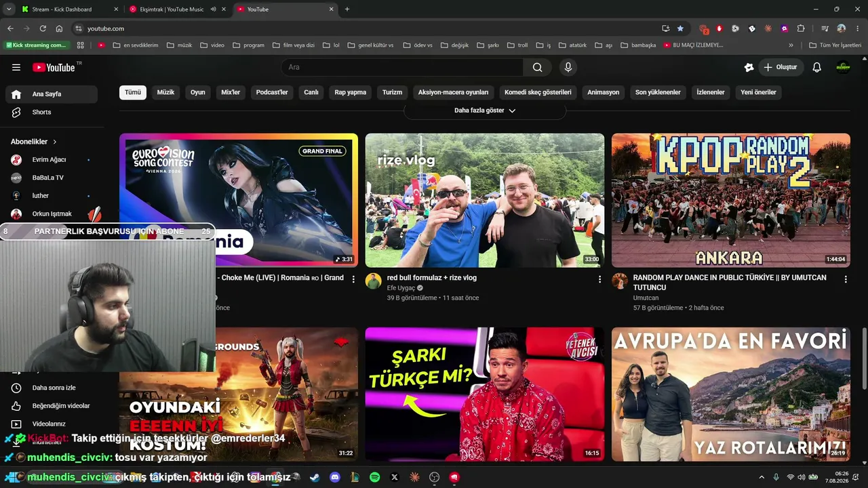Open OBS Studio from the taskbar

pyautogui.click(x=435, y=477)
